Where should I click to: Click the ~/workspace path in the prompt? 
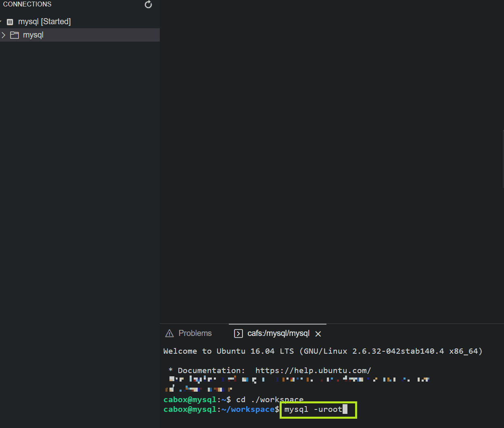249,409
